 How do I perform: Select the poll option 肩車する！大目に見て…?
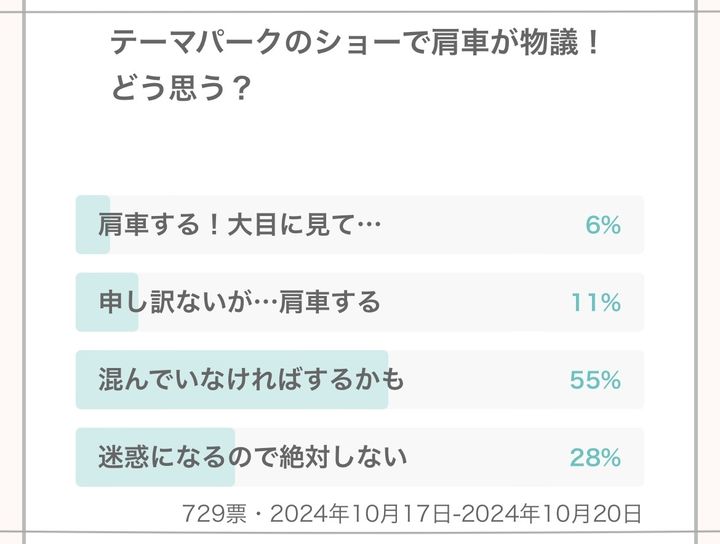pos(240,225)
